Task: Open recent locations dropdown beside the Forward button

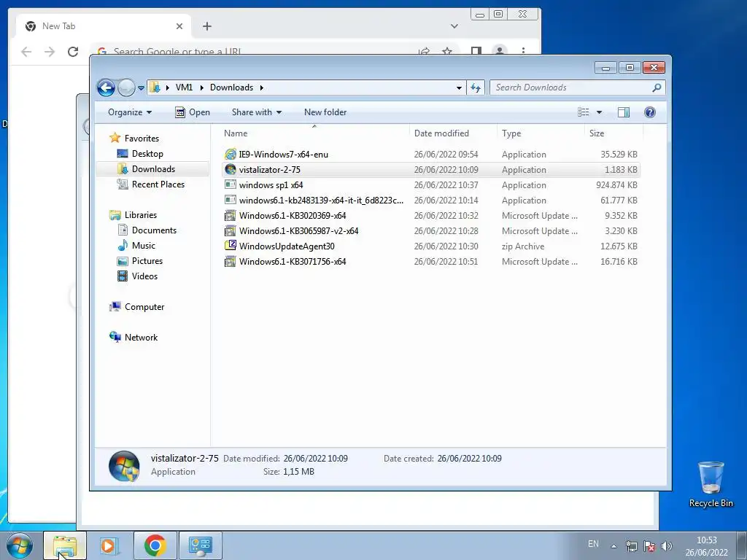Action: coord(141,87)
